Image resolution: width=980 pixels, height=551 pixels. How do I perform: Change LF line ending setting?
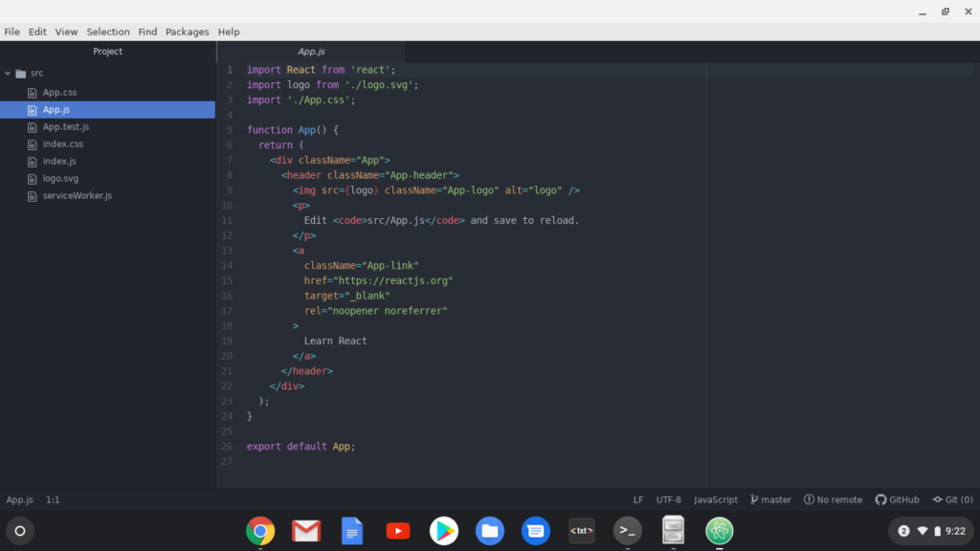(638, 499)
